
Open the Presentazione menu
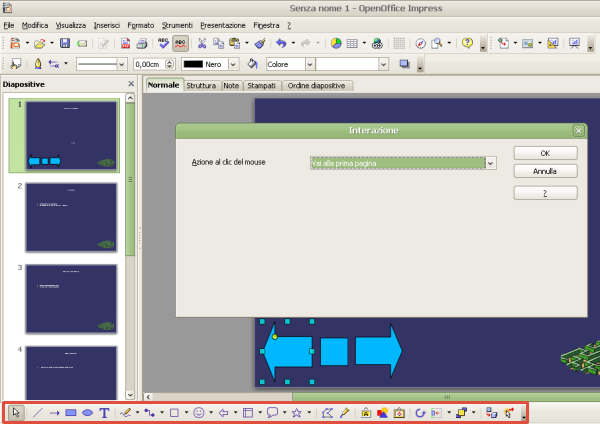222,23
